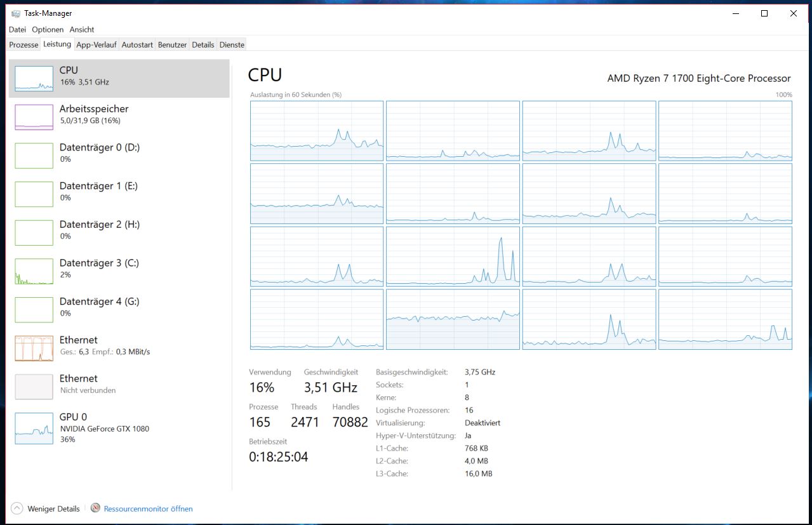Image resolution: width=812 pixels, height=525 pixels.
Task: Click the Geschwindigkeit value 3,51 GHz
Action: 331,387
